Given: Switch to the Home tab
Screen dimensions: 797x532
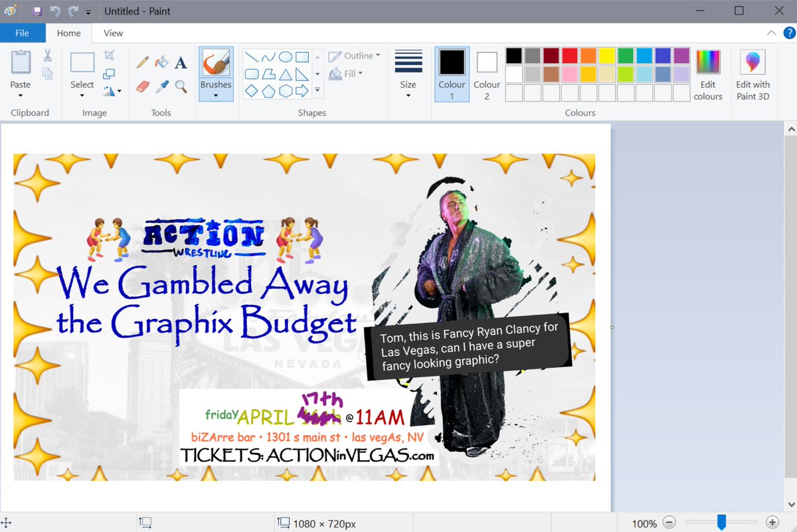Looking at the screenshot, I should (x=68, y=33).
